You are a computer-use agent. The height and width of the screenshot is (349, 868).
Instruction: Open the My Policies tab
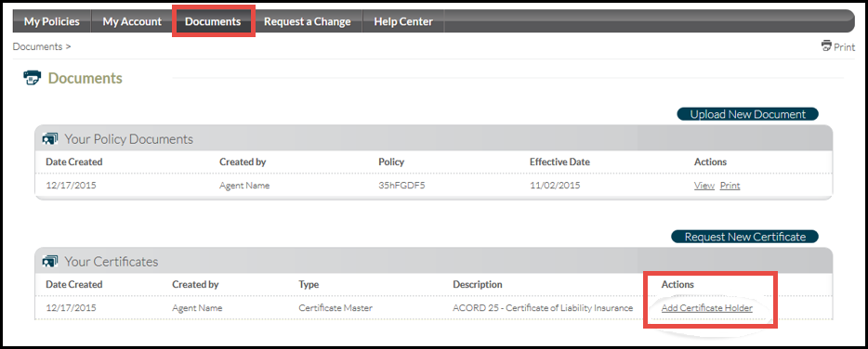pos(51,21)
